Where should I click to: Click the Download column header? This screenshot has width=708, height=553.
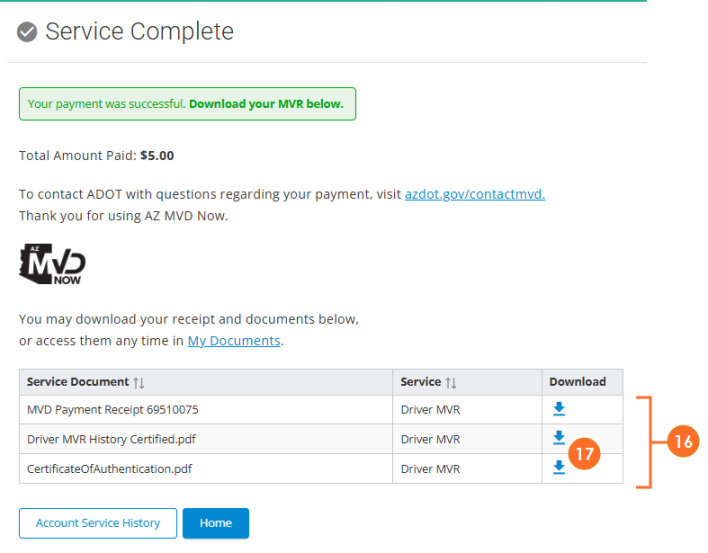[x=577, y=382]
